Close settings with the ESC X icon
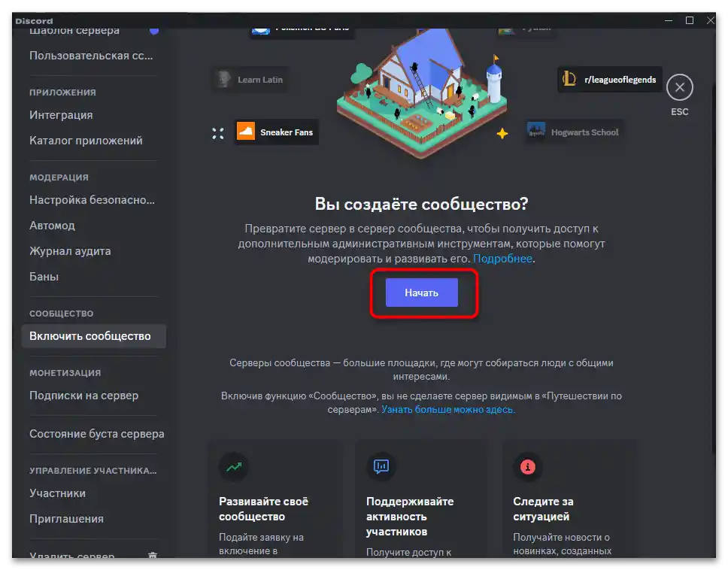Image resolution: width=728 pixels, height=570 pixels. (679, 87)
